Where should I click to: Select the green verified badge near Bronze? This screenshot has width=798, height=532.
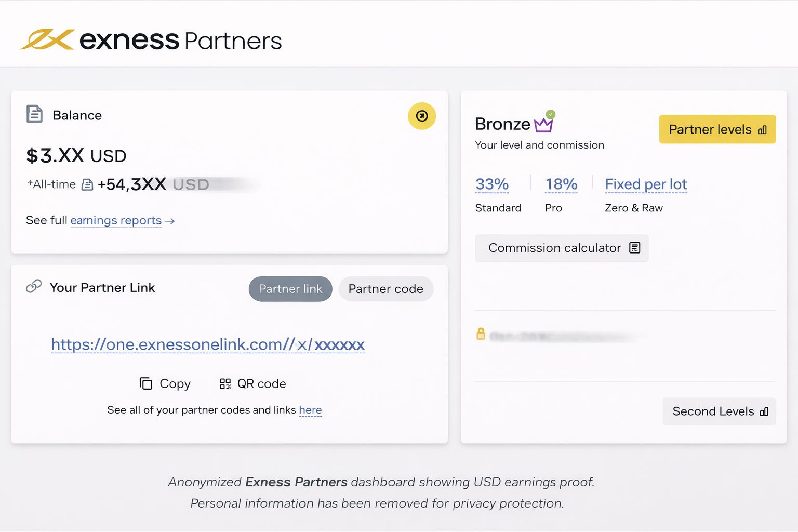pyautogui.click(x=551, y=113)
